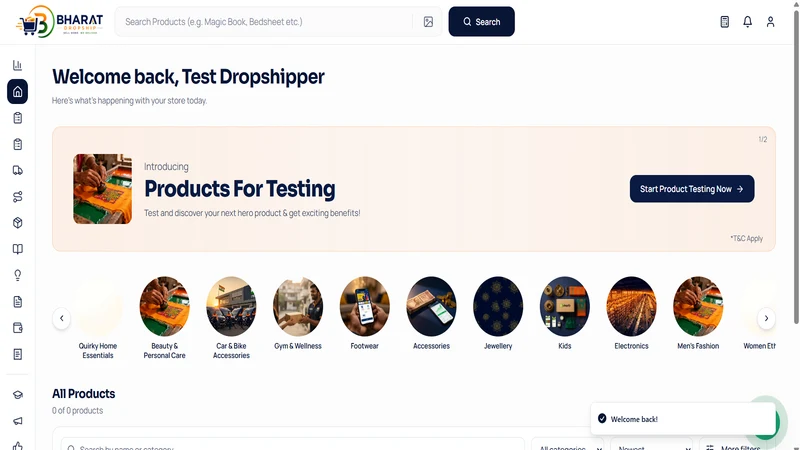Open Electronics category

(x=631, y=314)
